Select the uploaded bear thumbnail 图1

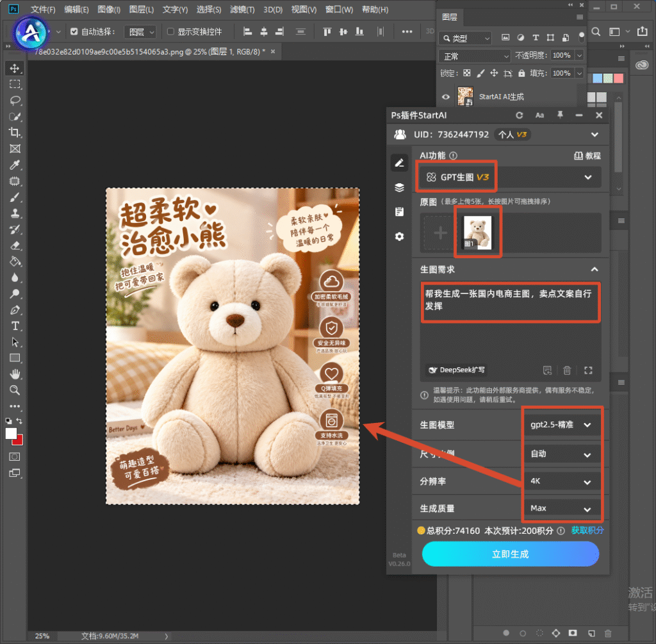point(478,233)
